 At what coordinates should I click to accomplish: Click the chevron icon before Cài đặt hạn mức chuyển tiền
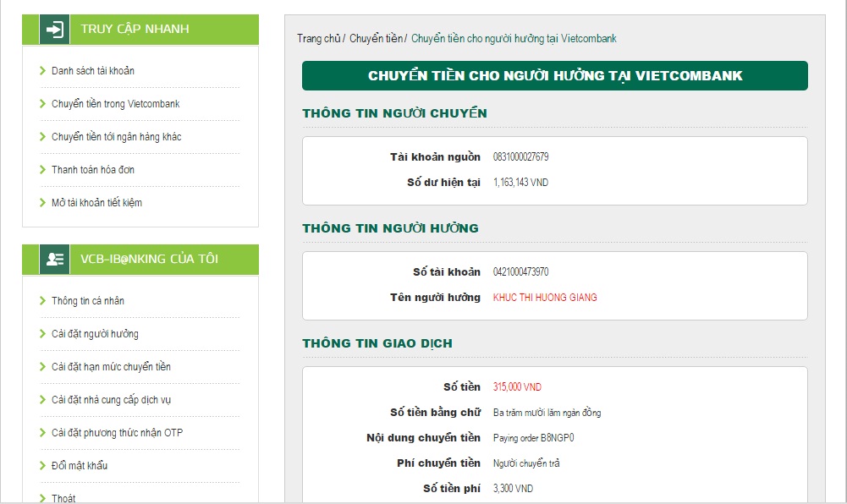pyautogui.click(x=42, y=366)
